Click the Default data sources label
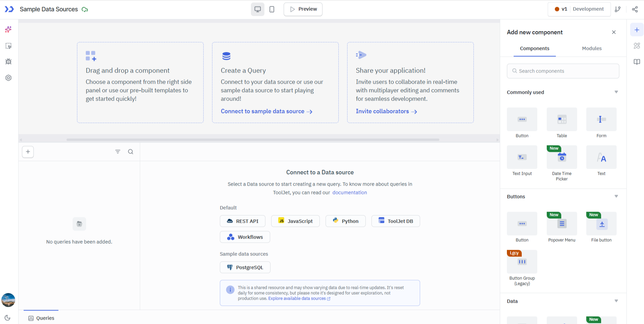This screenshot has width=644, height=324. tap(228, 208)
